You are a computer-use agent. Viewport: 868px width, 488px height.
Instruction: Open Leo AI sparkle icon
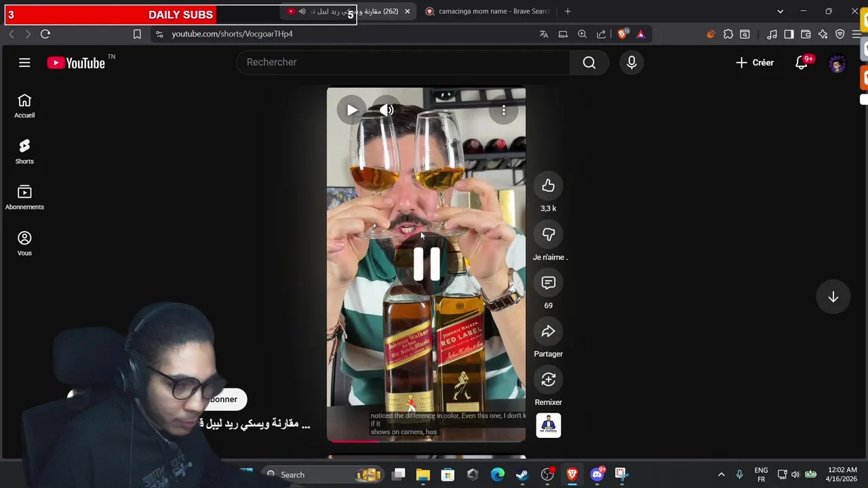pos(823,34)
